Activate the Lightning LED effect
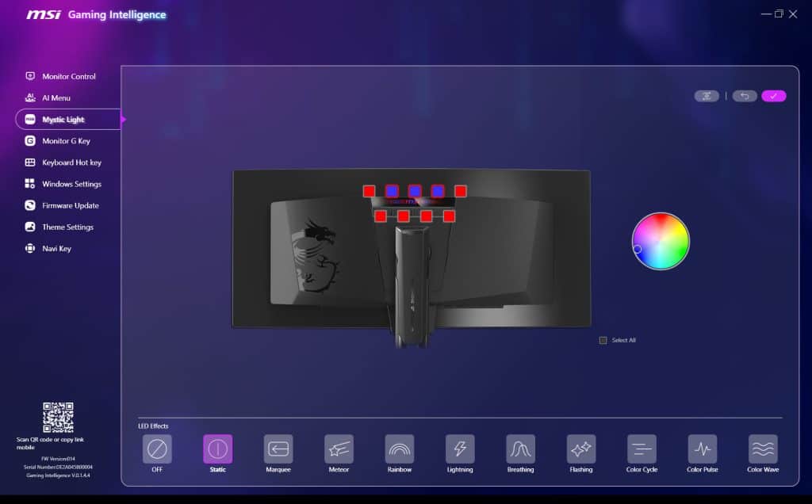Image resolution: width=812 pixels, height=504 pixels. pos(460,449)
